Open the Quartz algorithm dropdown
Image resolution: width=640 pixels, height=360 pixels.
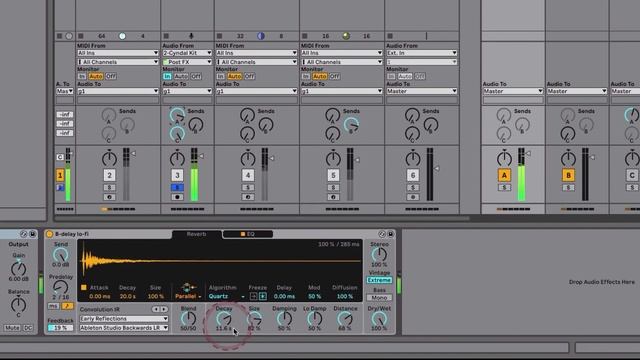tap(227, 296)
